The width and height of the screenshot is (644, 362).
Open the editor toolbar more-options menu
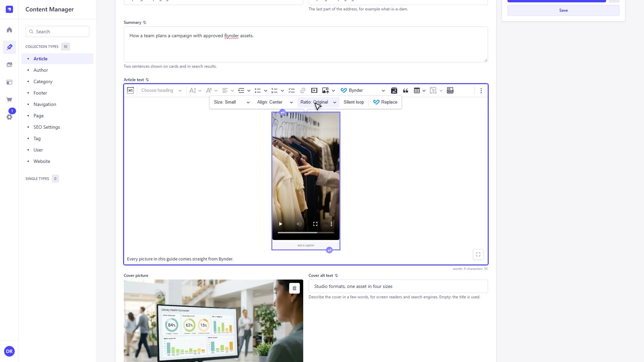click(x=481, y=90)
